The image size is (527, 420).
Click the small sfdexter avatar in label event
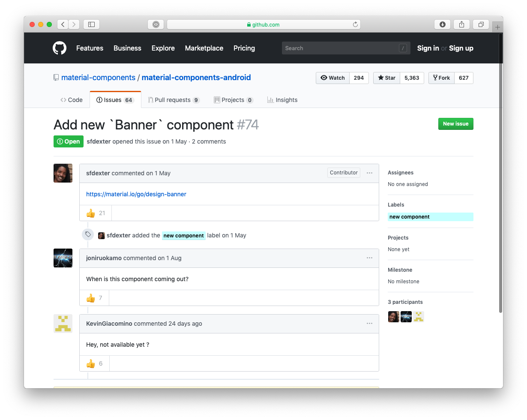[102, 235]
